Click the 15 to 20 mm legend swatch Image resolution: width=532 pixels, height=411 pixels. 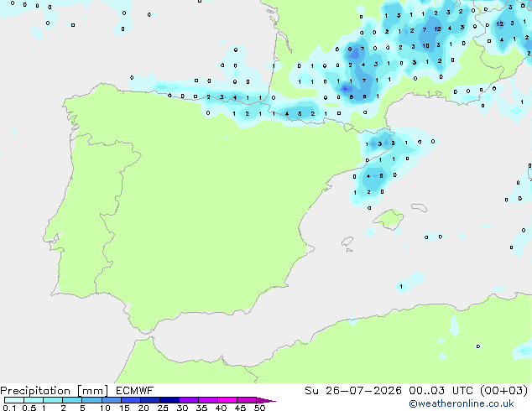pyautogui.click(x=130, y=400)
